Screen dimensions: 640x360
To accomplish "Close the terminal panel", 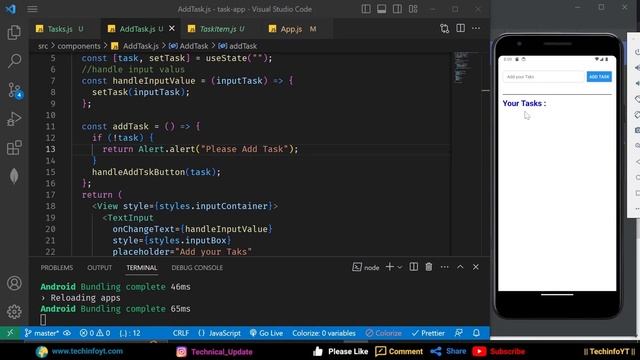I will (476, 267).
